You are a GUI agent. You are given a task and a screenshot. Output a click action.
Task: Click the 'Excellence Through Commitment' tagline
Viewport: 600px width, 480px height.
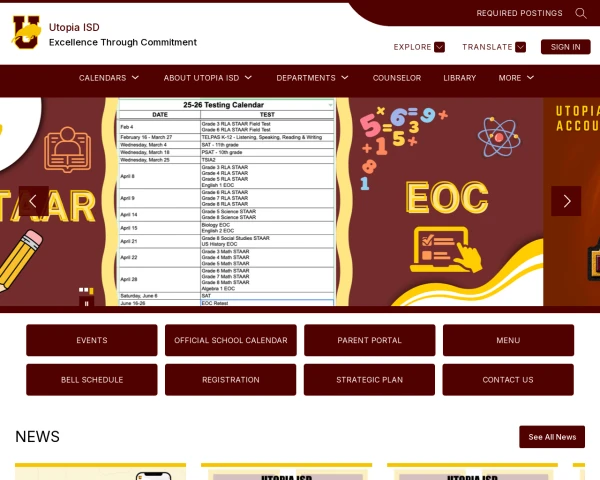click(x=123, y=42)
